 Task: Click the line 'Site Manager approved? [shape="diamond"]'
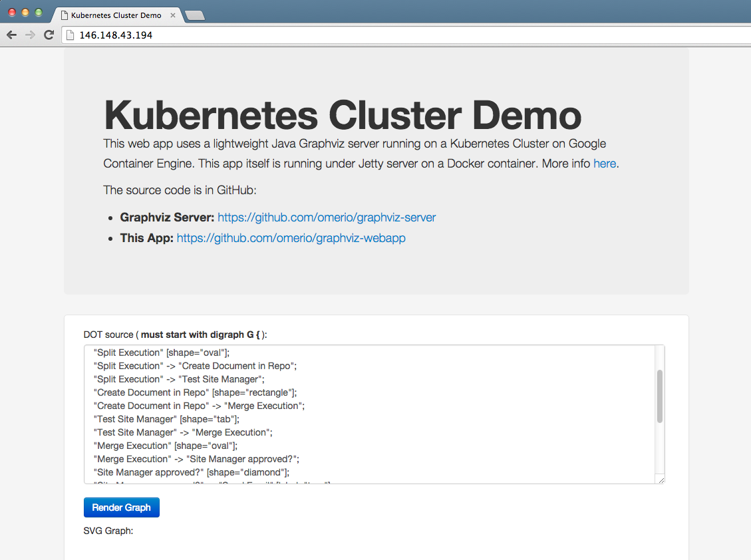click(x=192, y=473)
